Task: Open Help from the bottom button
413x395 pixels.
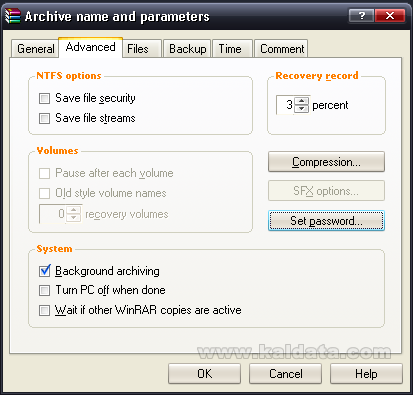Action: tap(366, 374)
